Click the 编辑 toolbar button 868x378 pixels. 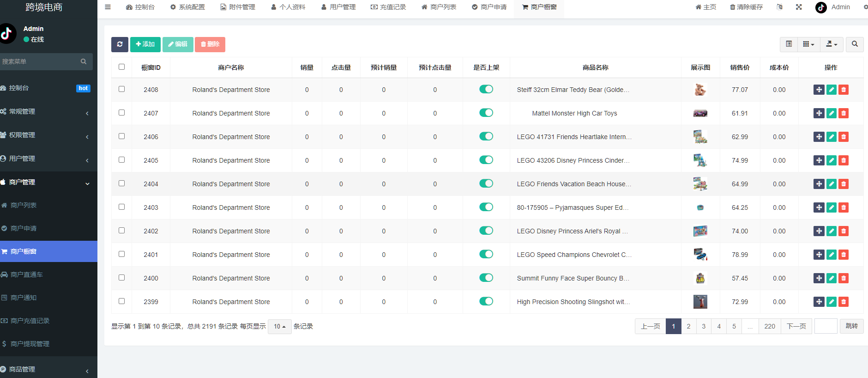pyautogui.click(x=178, y=44)
